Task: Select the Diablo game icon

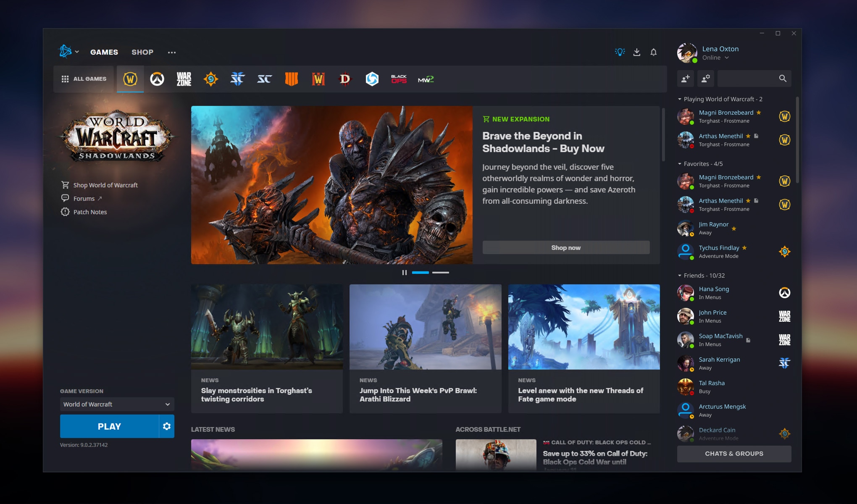Action: [x=345, y=79]
